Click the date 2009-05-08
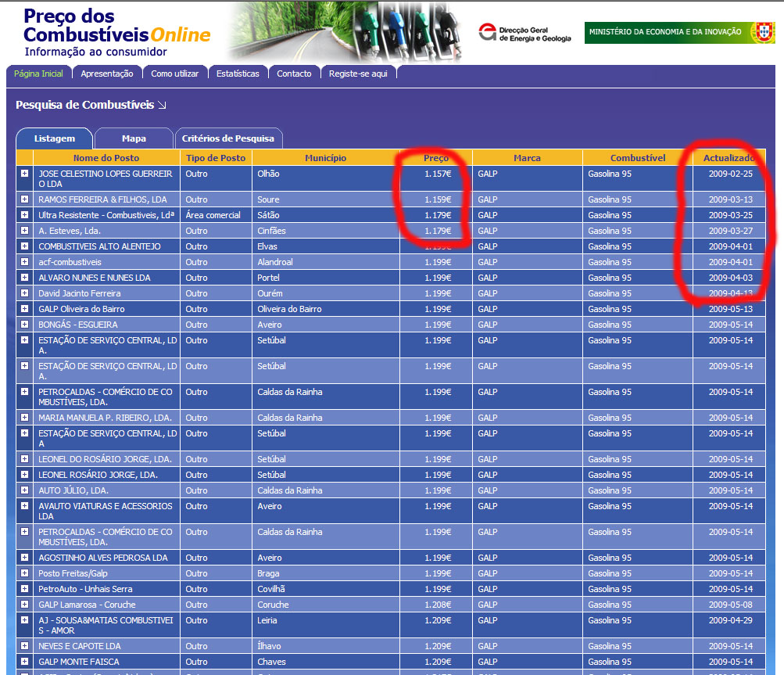Screen dimensions: 784x675 click(x=731, y=605)
